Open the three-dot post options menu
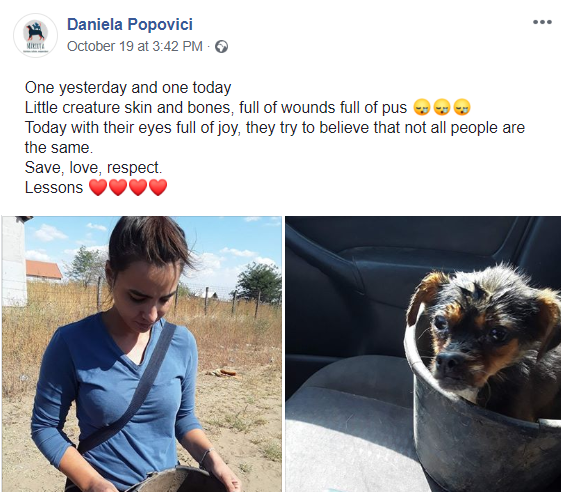The width and height of the screenshot is (561, 492). [x=542, y=22]
